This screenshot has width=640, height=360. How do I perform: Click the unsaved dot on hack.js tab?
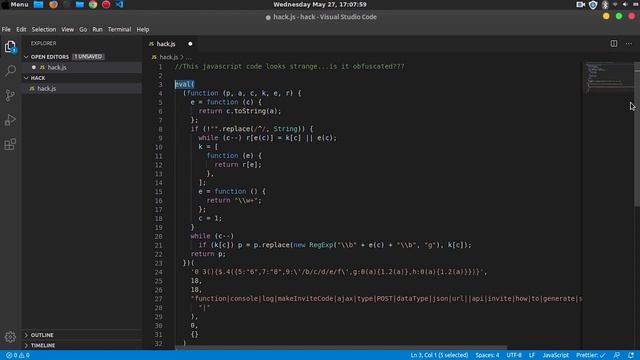coord(190,44)
